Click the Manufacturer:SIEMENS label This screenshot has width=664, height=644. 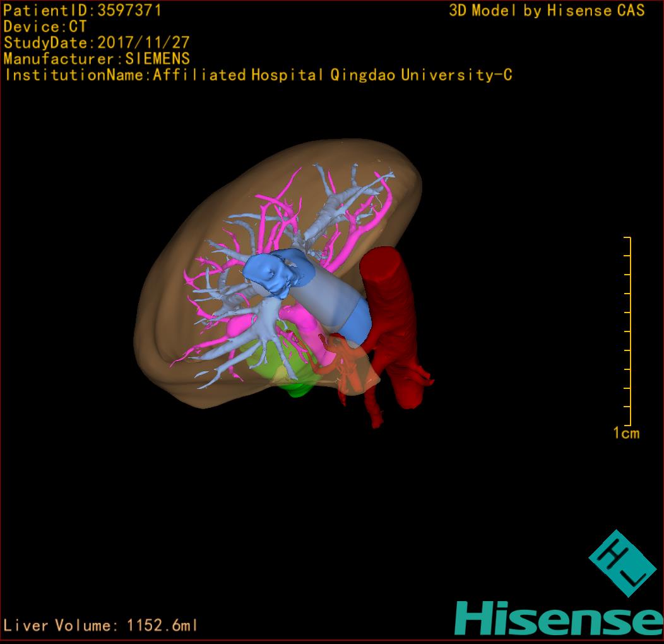pos(97,59)
